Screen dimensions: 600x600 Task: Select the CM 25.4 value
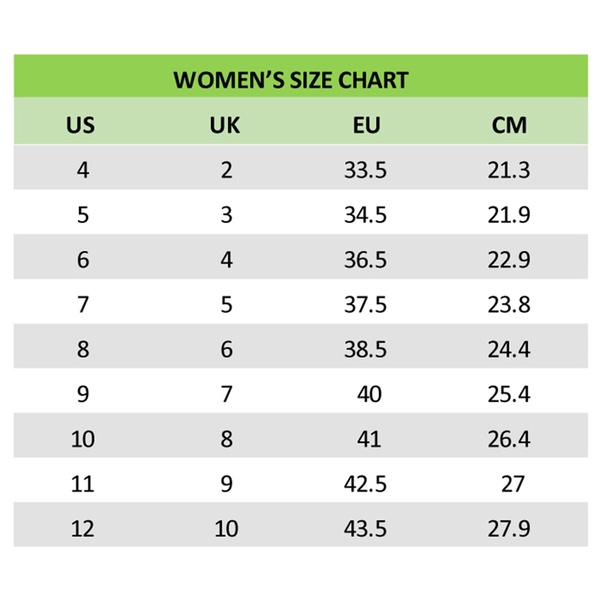point(508,394)
